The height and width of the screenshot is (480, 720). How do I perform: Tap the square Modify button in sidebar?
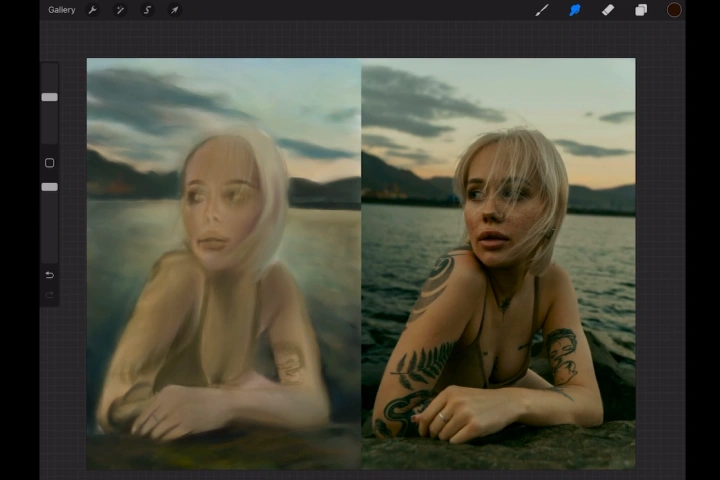click(50, 163)
